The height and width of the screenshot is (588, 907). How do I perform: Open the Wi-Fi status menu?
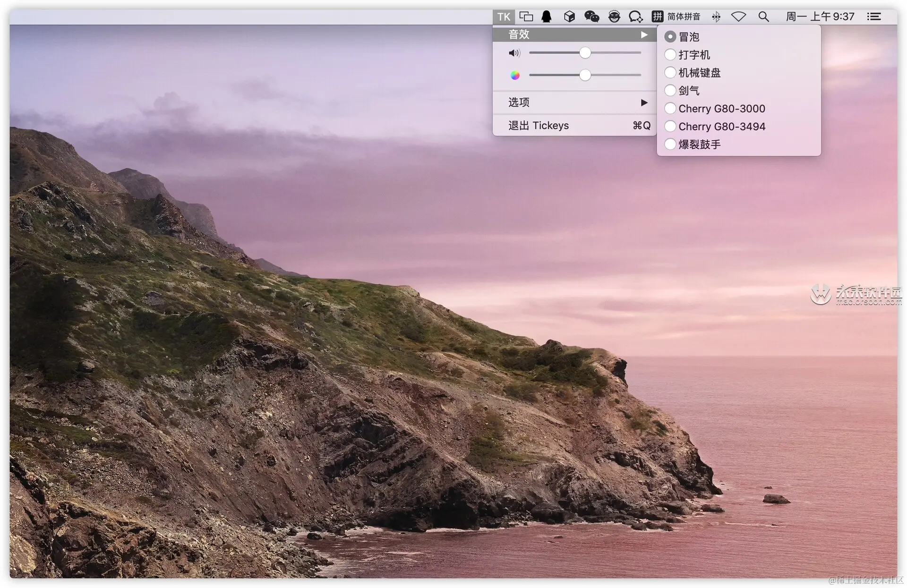738,17
